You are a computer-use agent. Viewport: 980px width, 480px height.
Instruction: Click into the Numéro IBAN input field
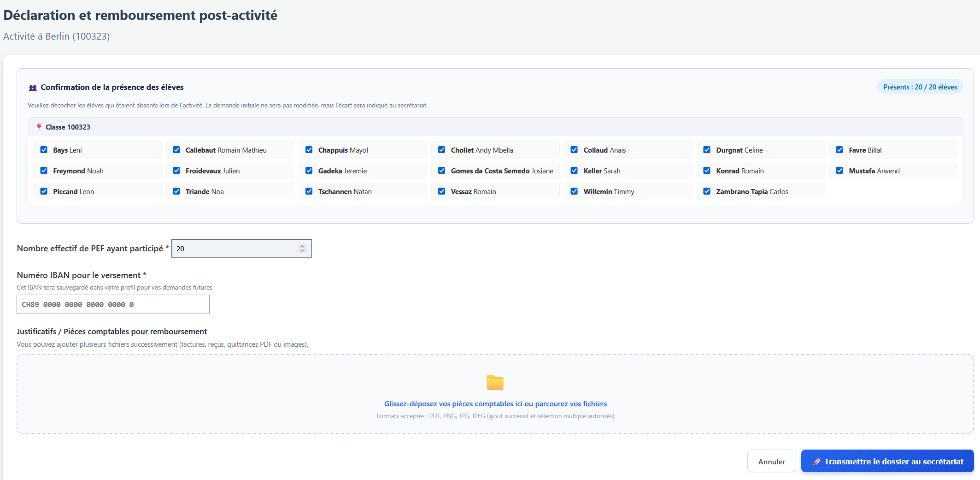click(113, 304)
